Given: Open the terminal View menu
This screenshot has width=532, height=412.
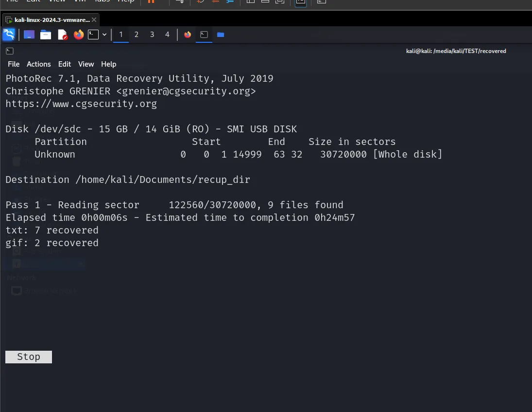Looking at the screenshot, I should click(86, 64).
